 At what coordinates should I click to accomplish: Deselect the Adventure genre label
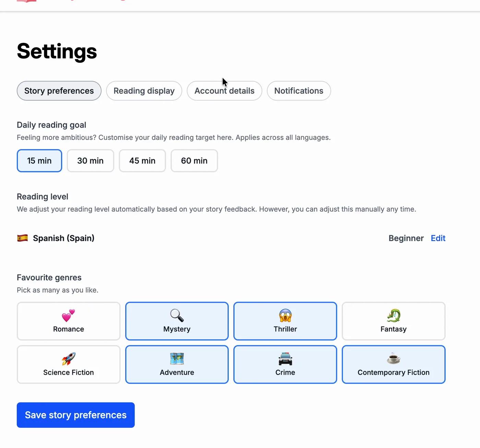[x=177, y=372]
